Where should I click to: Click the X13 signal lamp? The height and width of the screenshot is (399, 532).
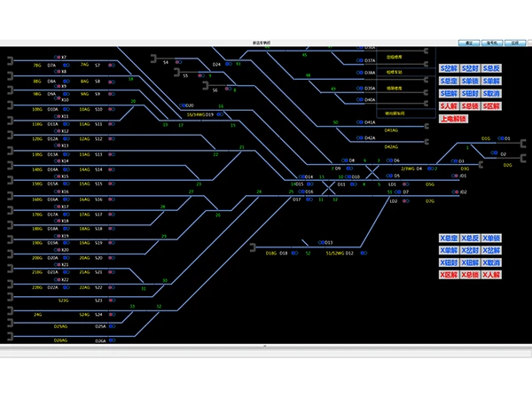pyautogui.click(x=57, y=145)
